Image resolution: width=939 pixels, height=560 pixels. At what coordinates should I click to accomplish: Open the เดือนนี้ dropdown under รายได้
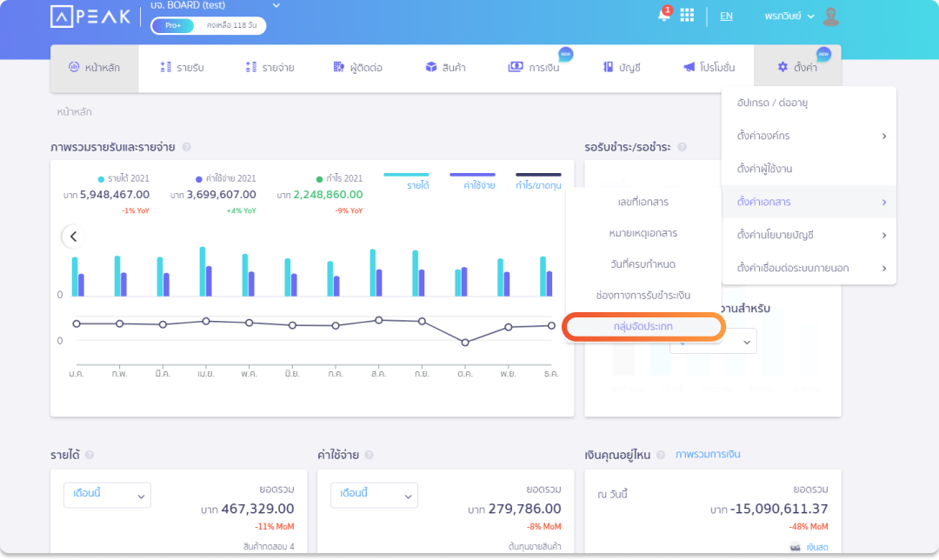pos(107,495)
